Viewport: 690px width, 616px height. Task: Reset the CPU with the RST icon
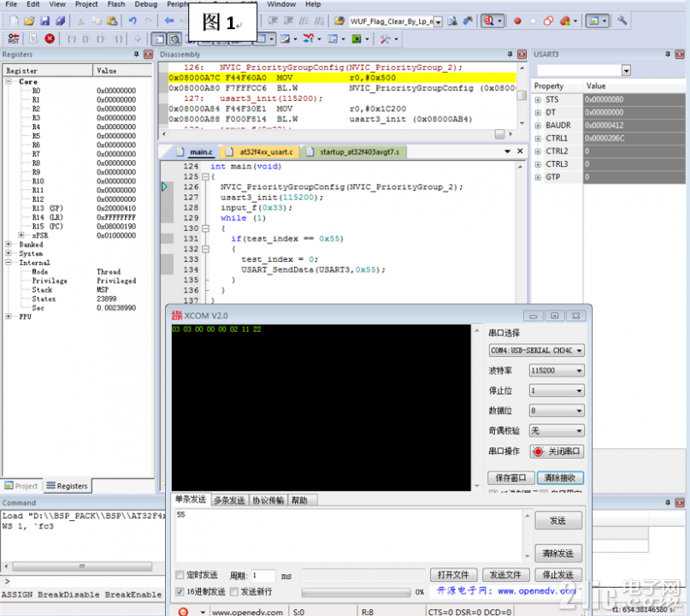[14, 38]
